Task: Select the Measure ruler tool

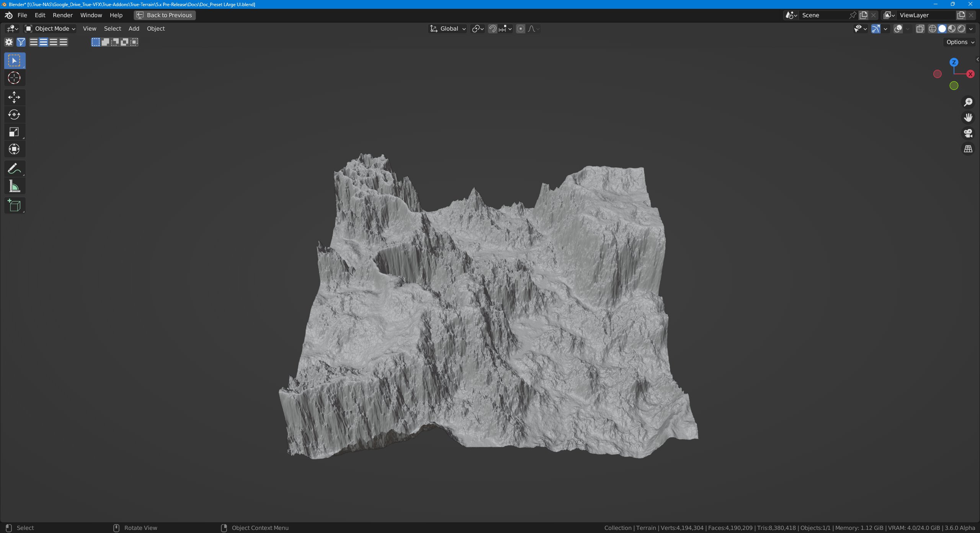Action: point(14,186)
